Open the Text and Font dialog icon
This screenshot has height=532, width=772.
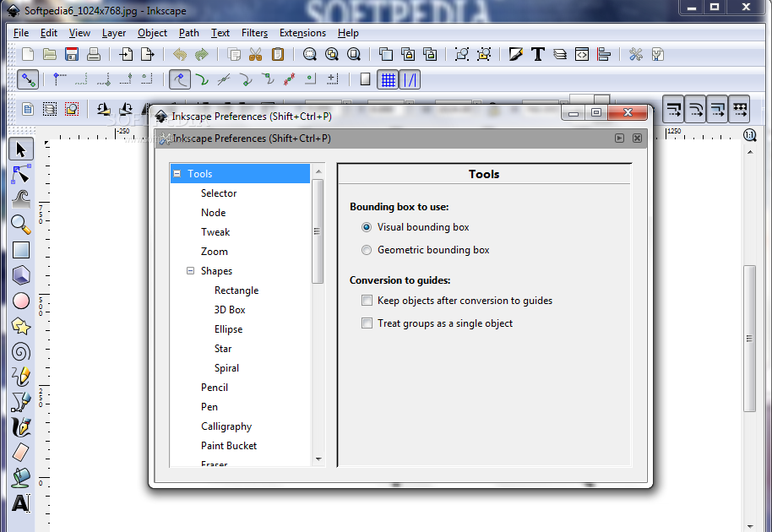coord(538,54)
